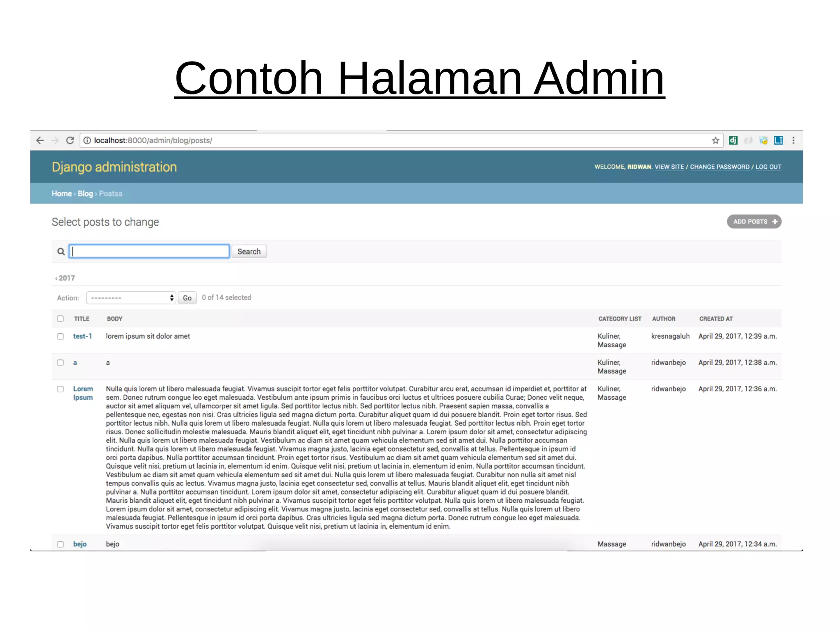Image resolution: width=840 pixels, height=630 pixels.
Task: Tick the checkbox for the bejo post
Action: click(x=61, y=544)
